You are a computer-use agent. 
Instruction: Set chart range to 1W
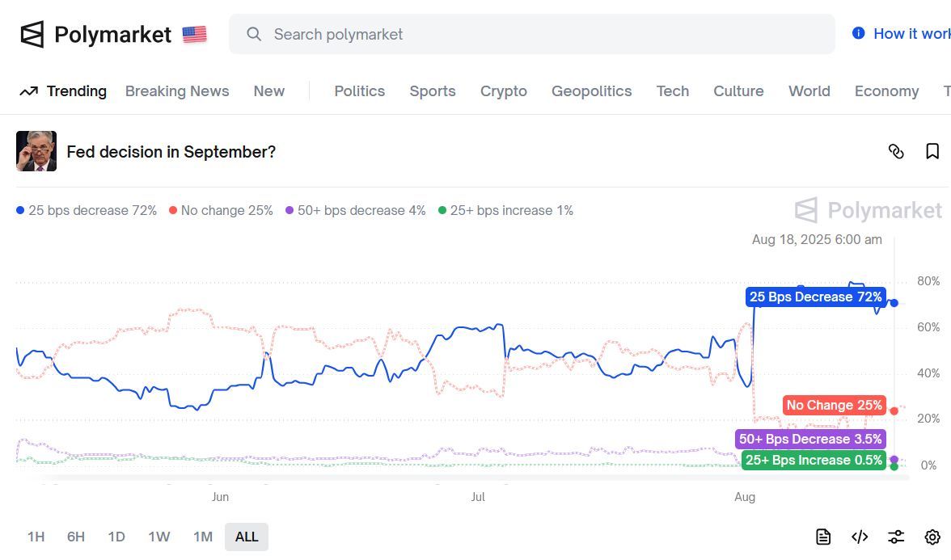158,537
